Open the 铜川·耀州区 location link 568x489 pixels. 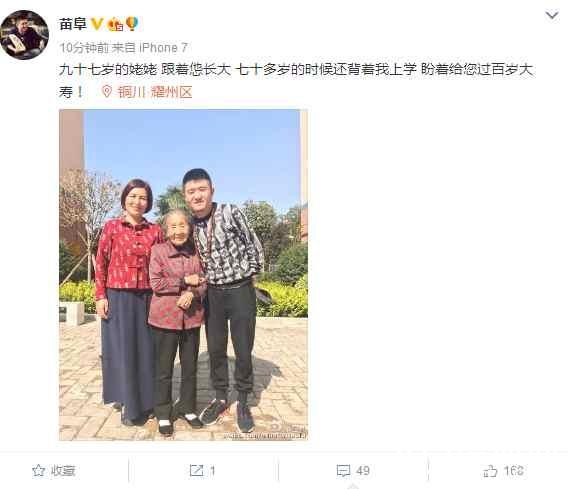[x=154, y=92]
